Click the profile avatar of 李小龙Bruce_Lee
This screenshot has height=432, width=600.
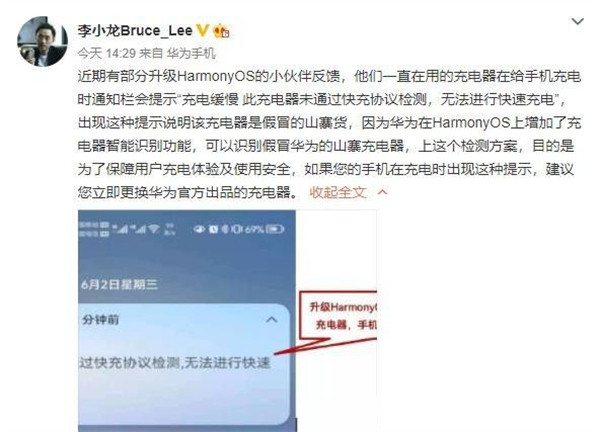pyautogui.click(x=42, y=41)
